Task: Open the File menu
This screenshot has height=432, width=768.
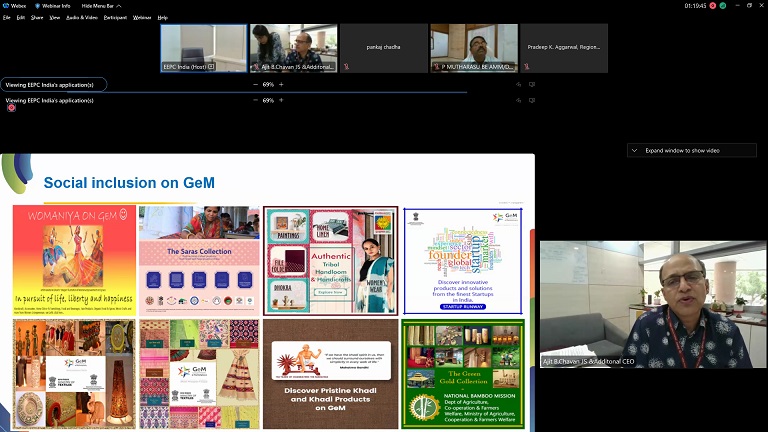Action: click(7, 17)
